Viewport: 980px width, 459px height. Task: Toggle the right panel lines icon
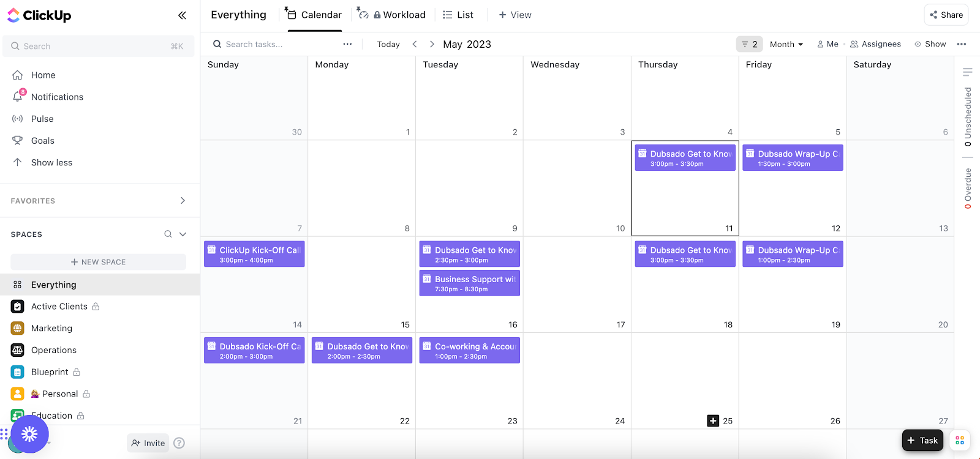click(968, 72)
